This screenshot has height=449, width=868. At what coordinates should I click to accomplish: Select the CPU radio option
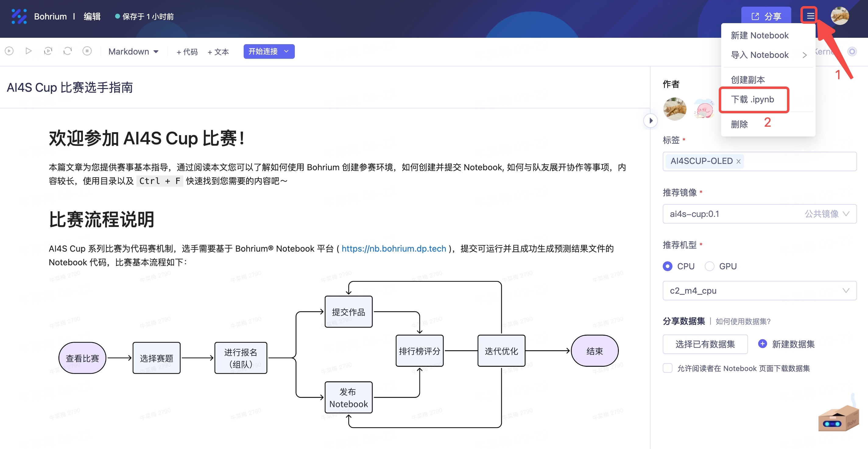(668, 266)
